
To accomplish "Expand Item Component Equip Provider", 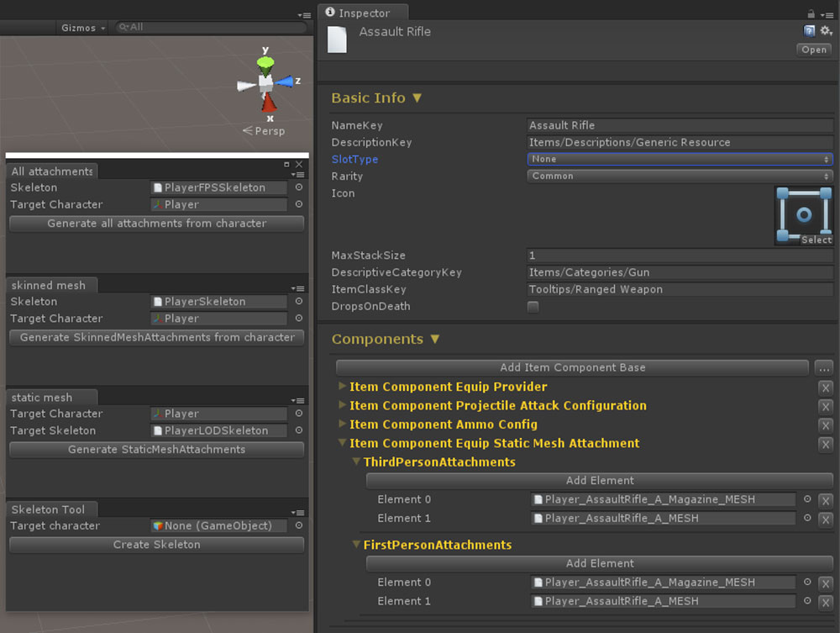I will point(342,387).
